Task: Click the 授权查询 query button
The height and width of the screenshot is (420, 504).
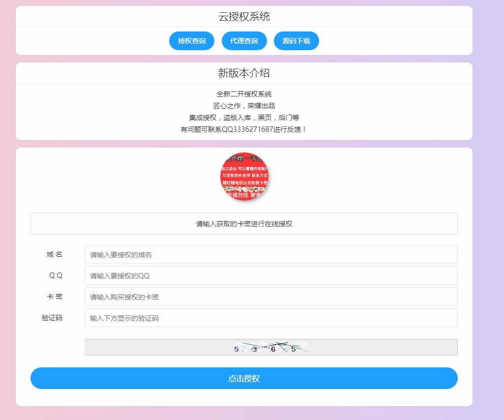Action: (x=191, y=41)
